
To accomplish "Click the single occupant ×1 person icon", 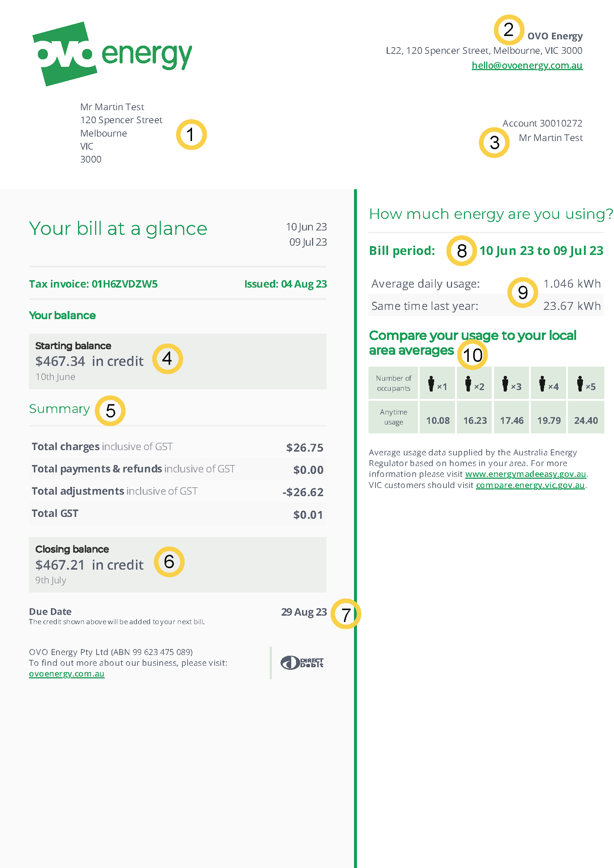I will (x=432, y=384).
